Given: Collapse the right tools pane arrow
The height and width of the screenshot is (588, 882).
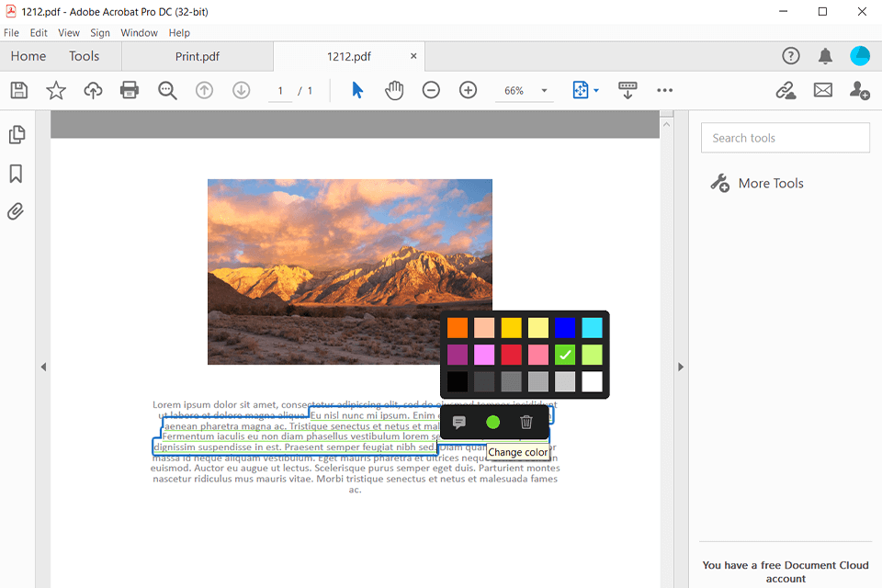Looking at the screenshot, I should click(x=681, y=367).
